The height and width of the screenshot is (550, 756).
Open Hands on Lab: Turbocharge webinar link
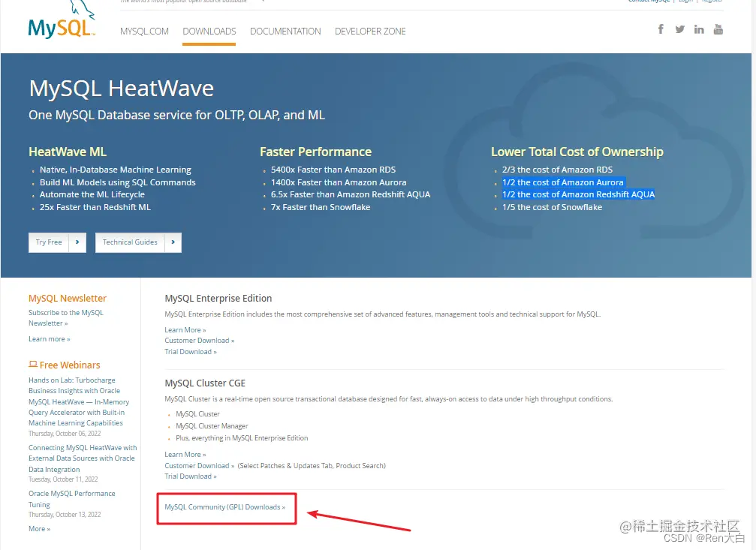[x=79, y=401]
